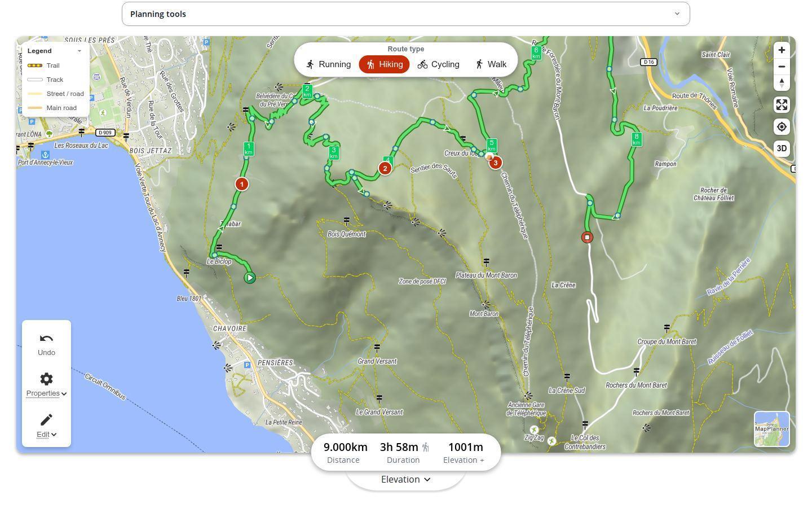Viewport: 812px width, 508px height.
Task: Click the 9.000km Distance readout
Action: point(345,453)
